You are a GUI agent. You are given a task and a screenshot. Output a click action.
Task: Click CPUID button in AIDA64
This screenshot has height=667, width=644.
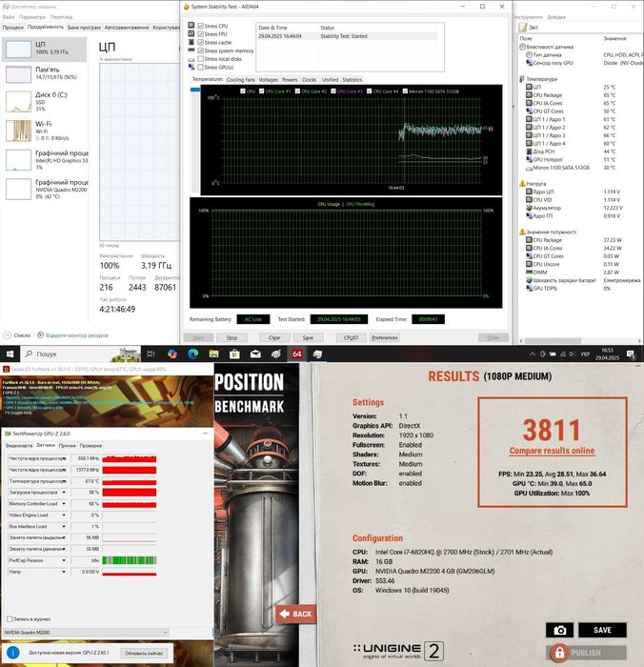[x=351, y=337]
